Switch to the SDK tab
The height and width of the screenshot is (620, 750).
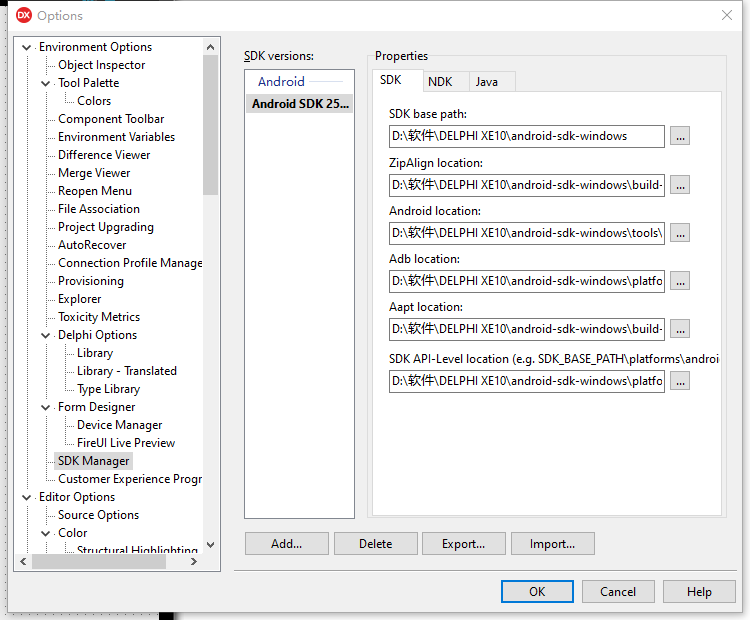[x=397, y=80]
